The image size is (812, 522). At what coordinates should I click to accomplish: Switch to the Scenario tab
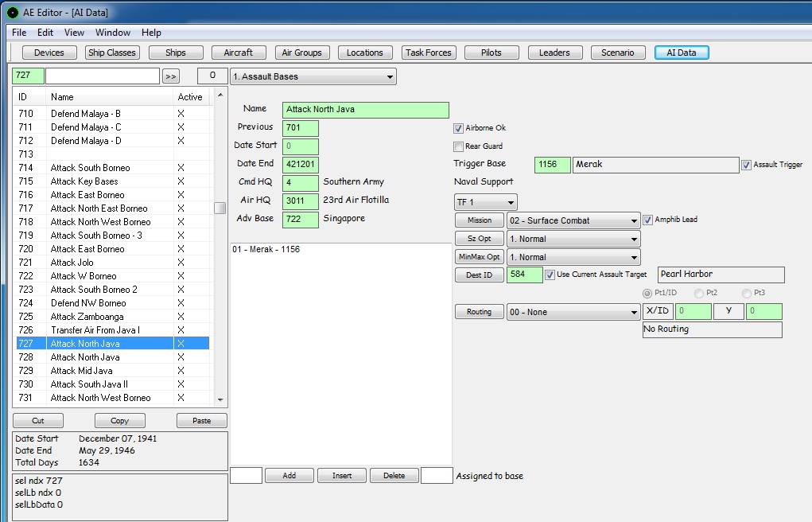tap(618, 53)
